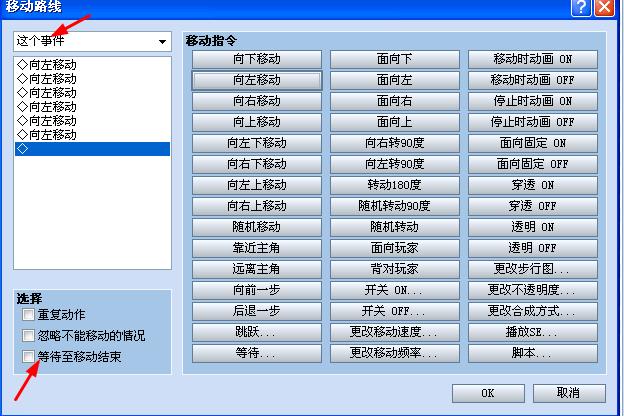Open 开关 ON... dialog
The width and height of the screenshot is (624, 416).
[395, 290]
